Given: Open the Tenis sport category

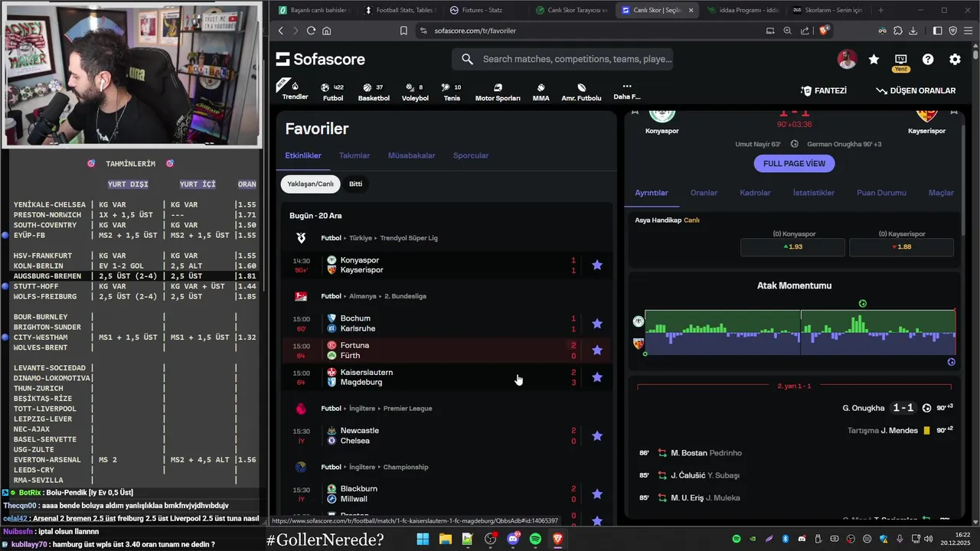Looking at the screenshot, I should pyautogui.click(x=452, y=92).
